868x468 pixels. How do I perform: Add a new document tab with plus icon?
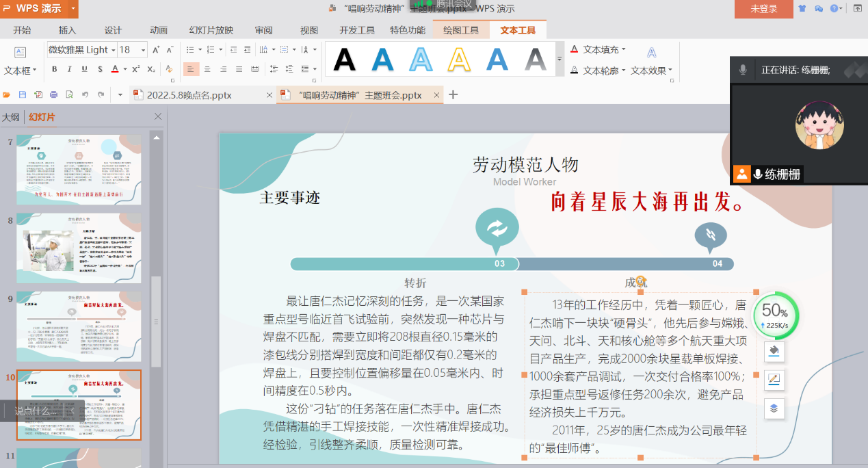click(x=453, y=95)
